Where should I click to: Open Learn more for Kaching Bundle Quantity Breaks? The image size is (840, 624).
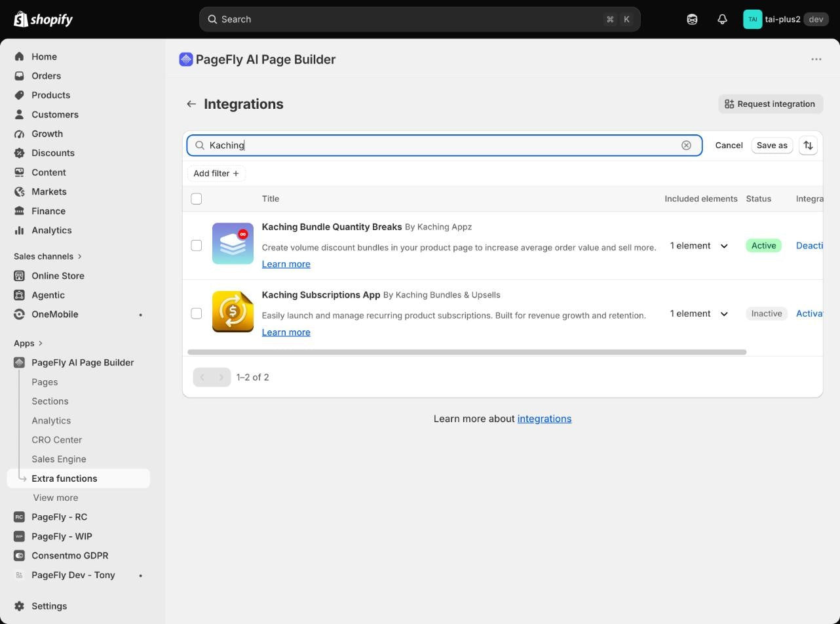[x=286, y=264]
